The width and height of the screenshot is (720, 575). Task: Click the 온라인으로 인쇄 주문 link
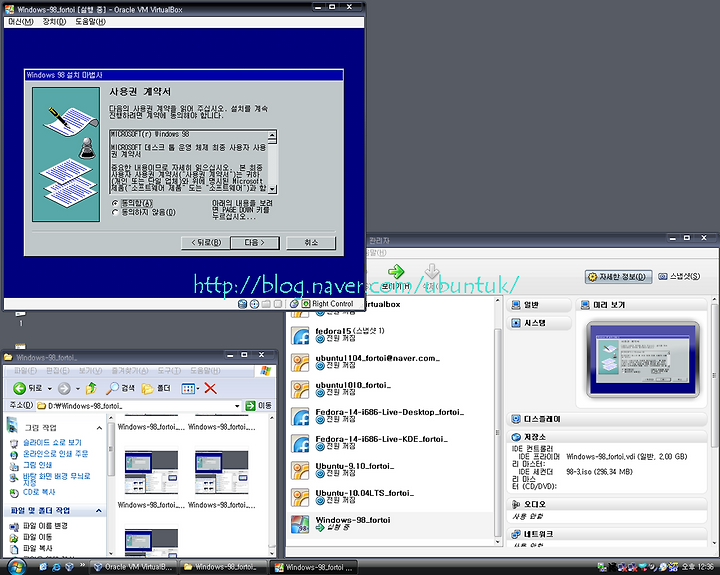click(x=56, y=454)
